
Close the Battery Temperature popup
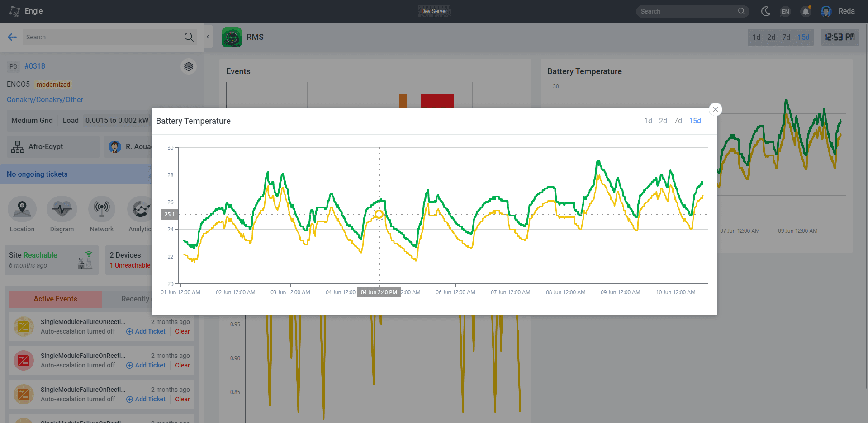[716, 109]
